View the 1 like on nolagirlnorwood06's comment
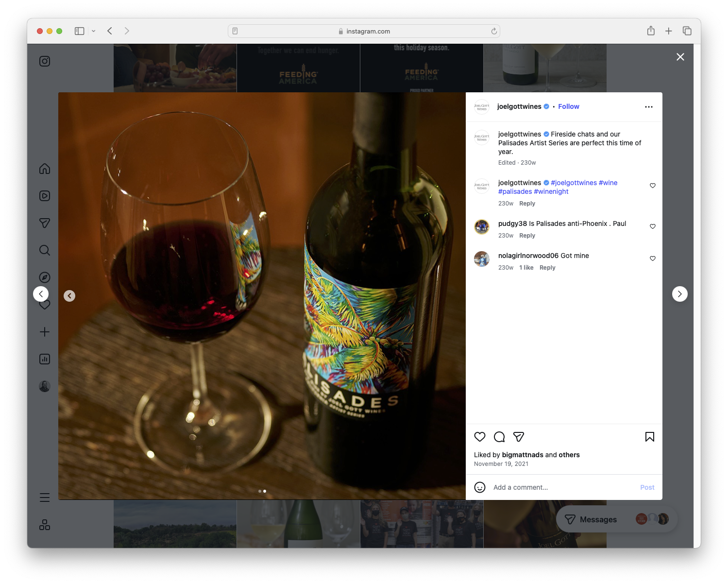This screenshot has height=584, width=728. pos(526,268)
